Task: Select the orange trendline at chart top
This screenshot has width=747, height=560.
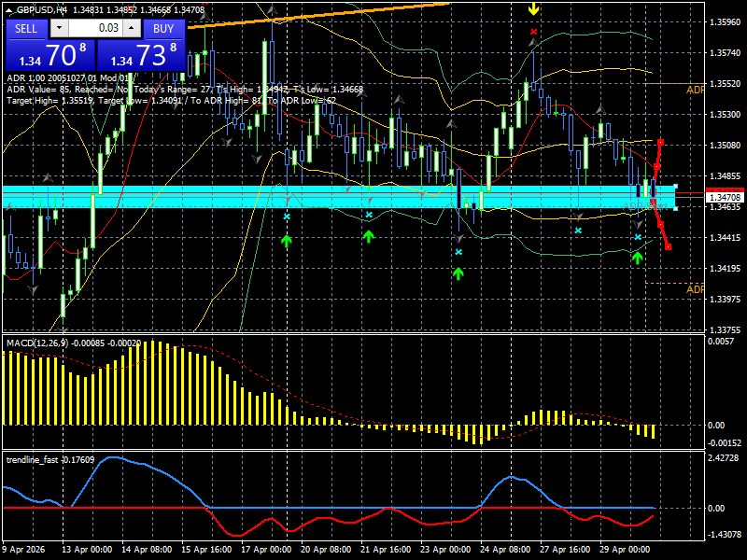Action: point(319,16)
